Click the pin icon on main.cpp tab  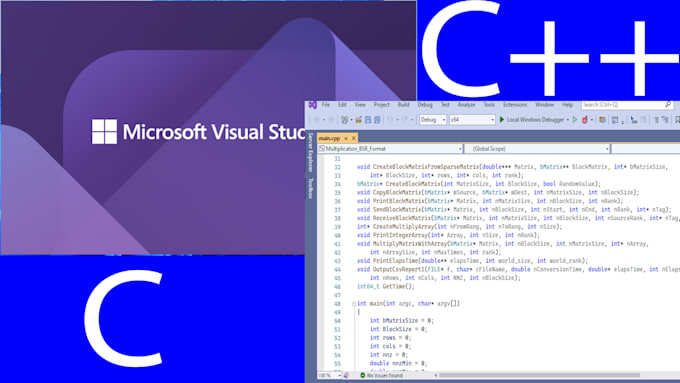pos(346,138)
